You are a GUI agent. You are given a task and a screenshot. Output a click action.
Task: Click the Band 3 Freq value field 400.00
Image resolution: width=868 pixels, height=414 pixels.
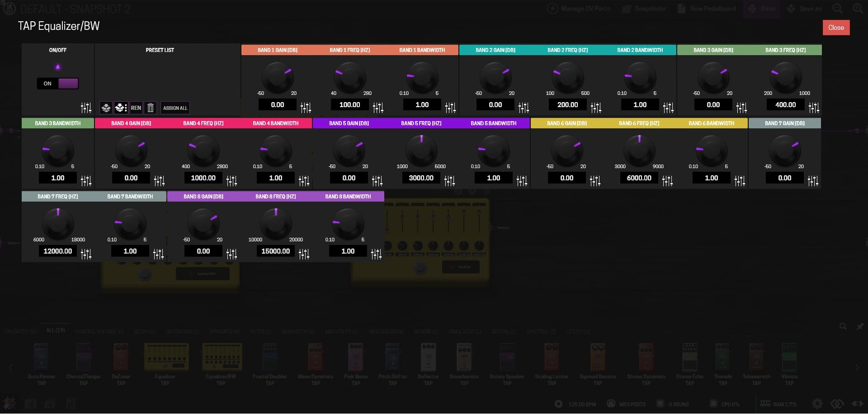[786, 105]
